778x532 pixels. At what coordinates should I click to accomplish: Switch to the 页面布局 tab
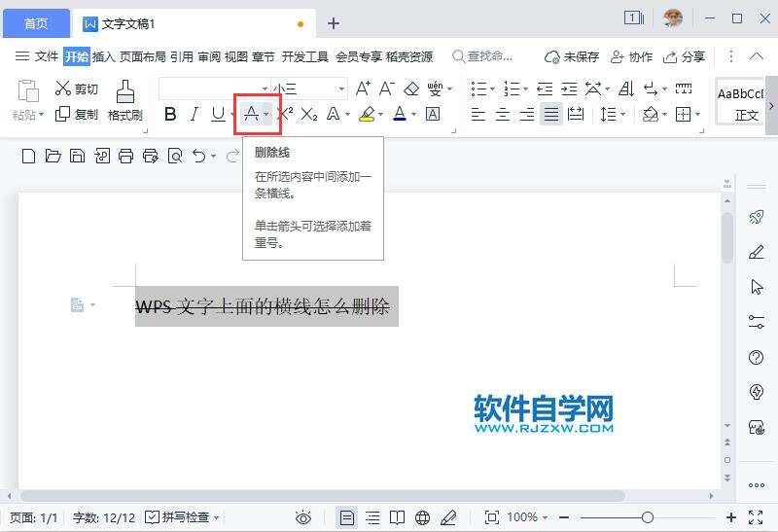point(143,56)
